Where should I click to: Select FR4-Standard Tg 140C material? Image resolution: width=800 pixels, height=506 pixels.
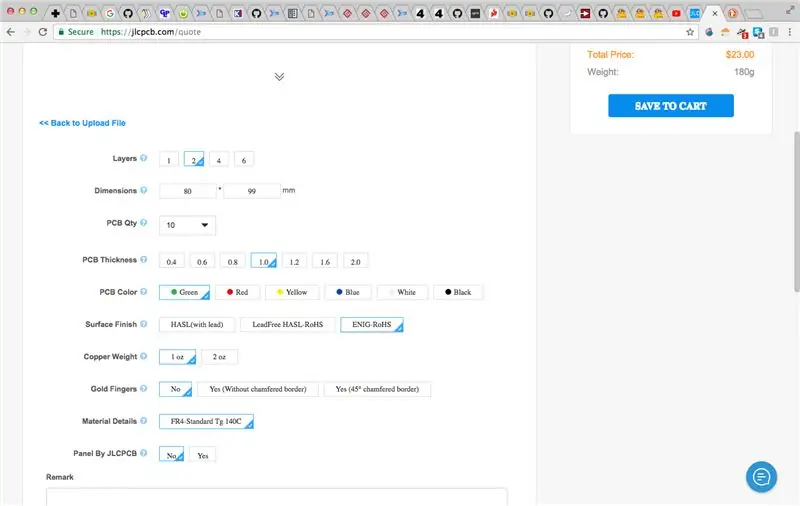(x=206, y=421)
